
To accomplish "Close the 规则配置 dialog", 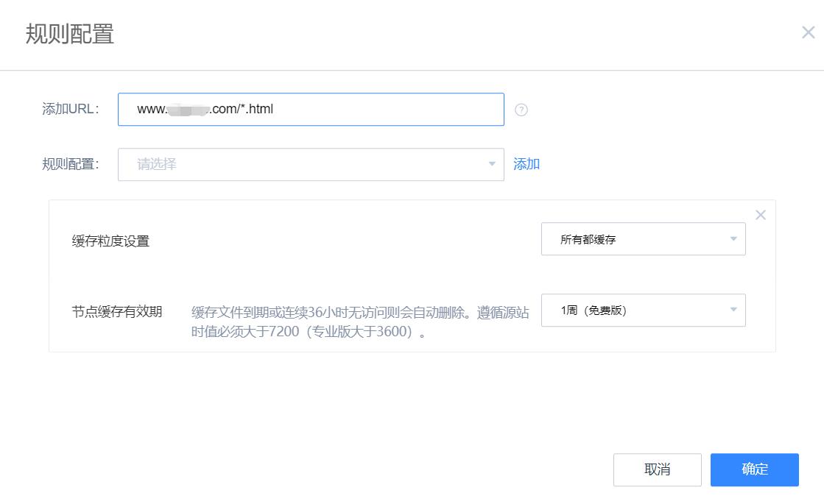I will click(808, 32).
